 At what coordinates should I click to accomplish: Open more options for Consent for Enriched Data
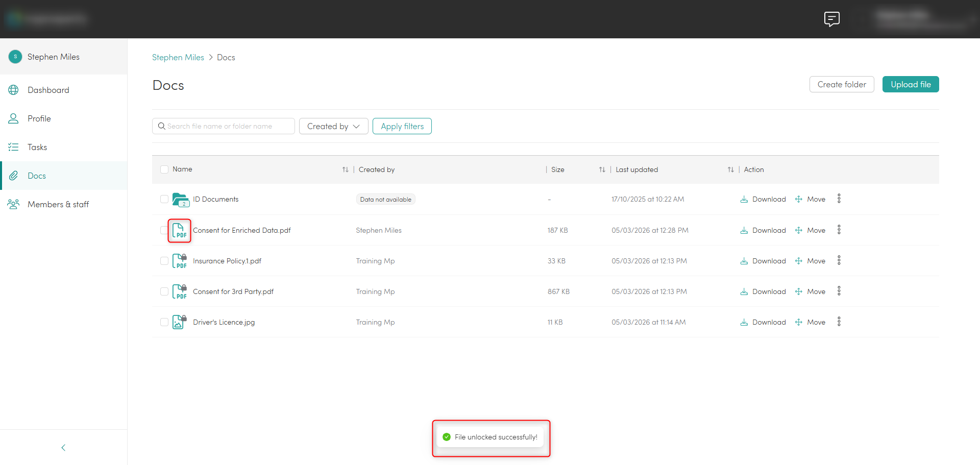click(x=839, y=230)
